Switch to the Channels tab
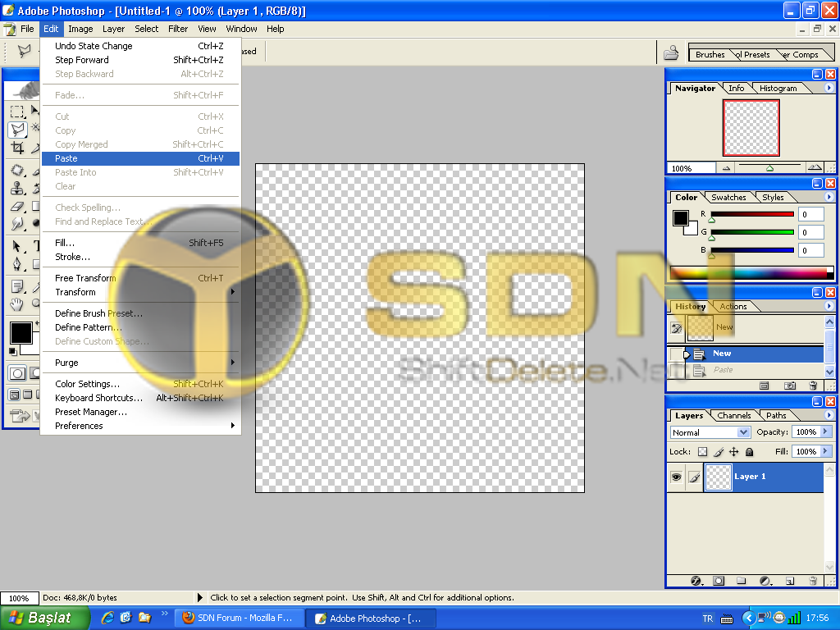 tap(733, 415)
